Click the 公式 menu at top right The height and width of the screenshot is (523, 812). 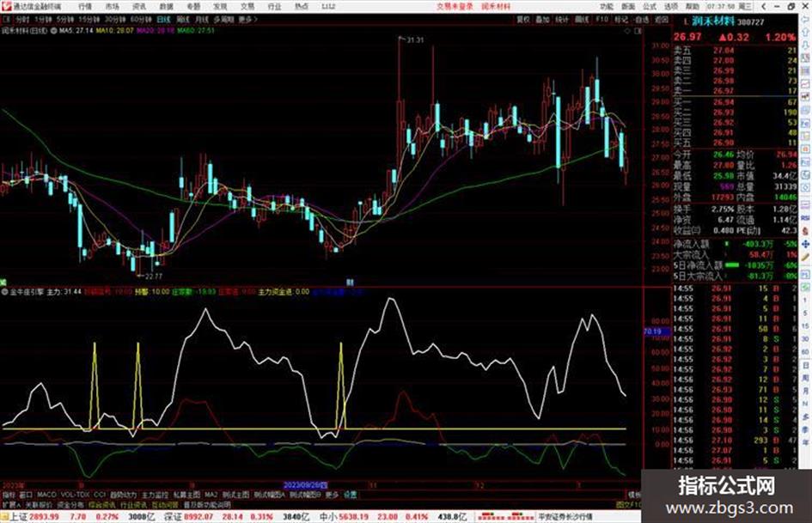click(650, 6)
